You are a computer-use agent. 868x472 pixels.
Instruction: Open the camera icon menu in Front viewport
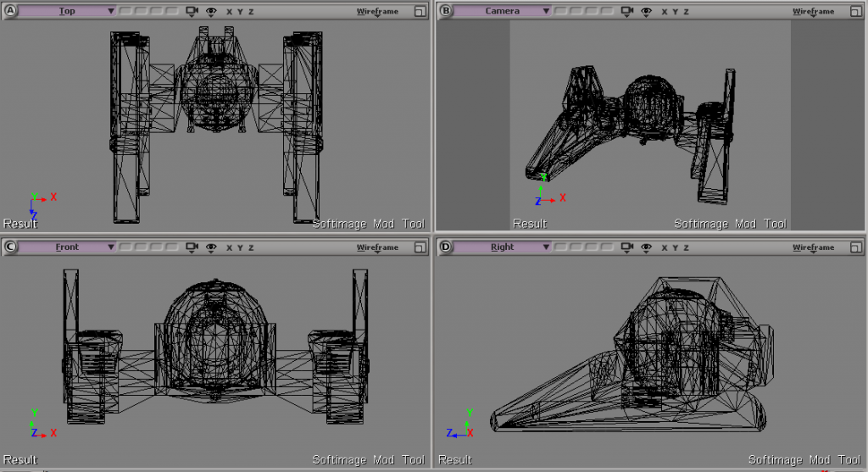click(192, 248)
